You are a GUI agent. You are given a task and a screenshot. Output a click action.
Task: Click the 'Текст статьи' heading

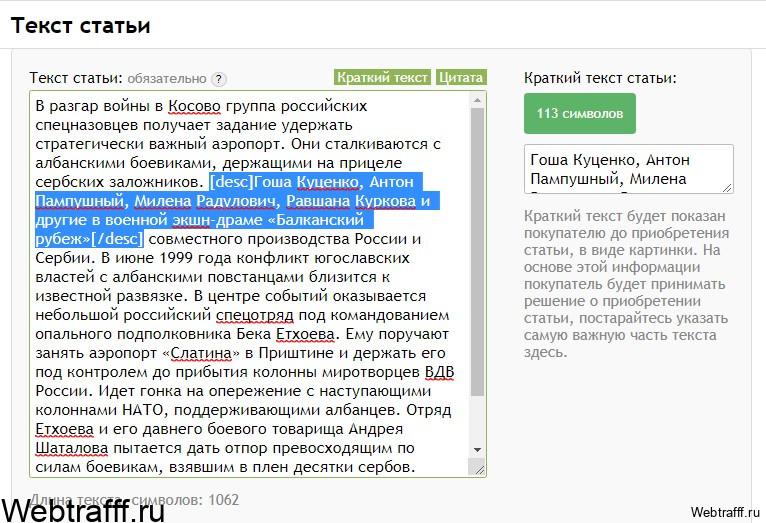pos(81,25)
